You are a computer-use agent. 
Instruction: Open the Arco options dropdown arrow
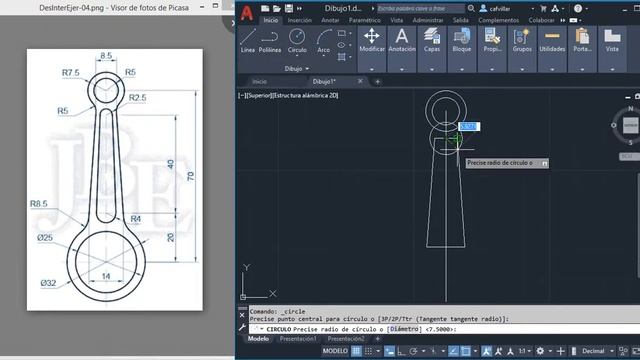point(324,56)
